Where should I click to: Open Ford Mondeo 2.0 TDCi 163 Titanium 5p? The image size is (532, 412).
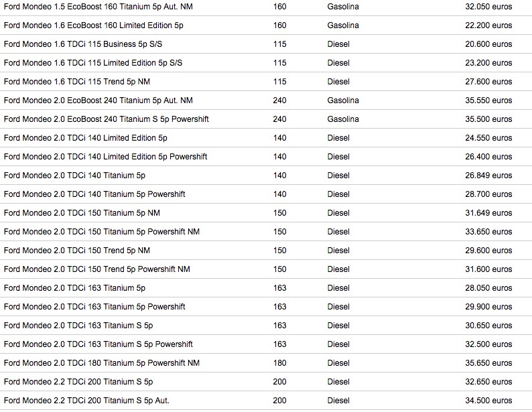point(74,288)
